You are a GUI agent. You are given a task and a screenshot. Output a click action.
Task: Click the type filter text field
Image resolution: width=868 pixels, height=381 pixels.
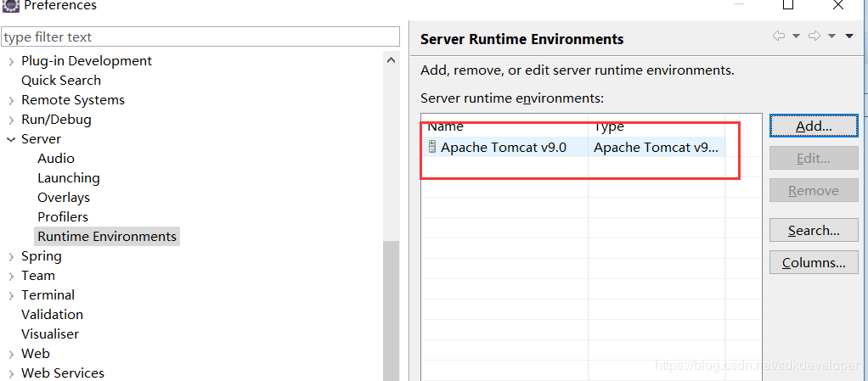pyautogui.click(x=200, y=37)
